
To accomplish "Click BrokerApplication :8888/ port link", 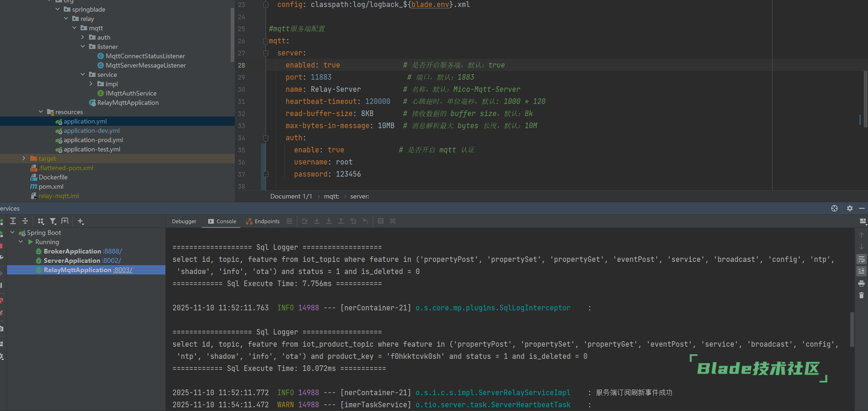I will pos(113,251).
